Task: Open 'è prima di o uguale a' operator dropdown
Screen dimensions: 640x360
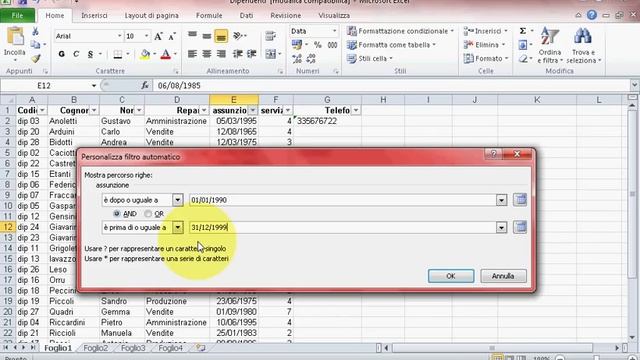Action: tap(178, 227)
